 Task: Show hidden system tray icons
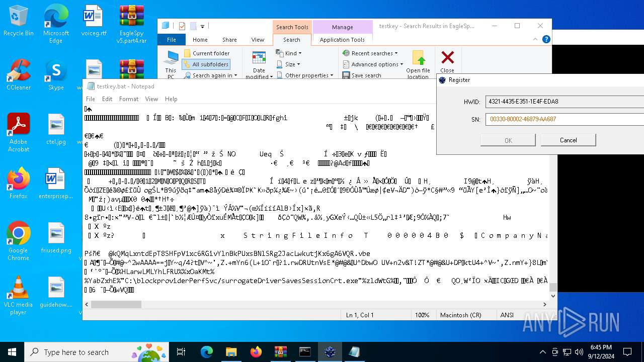pos(542,352)
